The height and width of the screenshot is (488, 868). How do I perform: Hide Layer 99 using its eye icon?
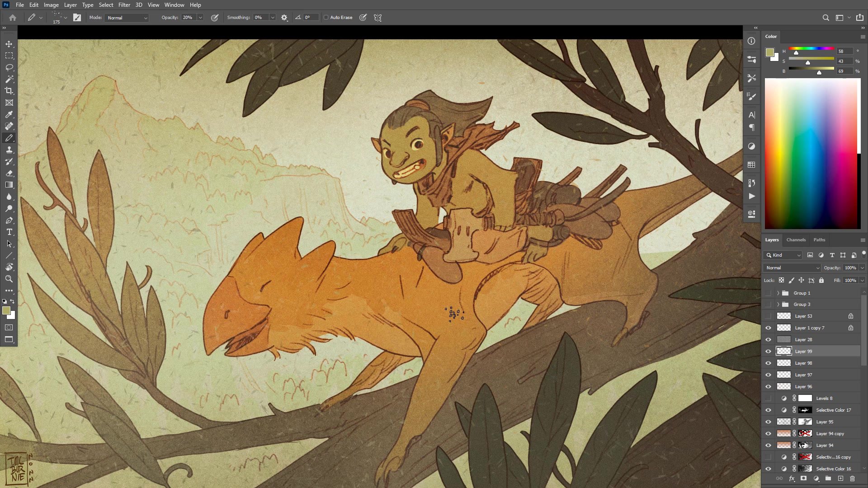pos(768,351)
